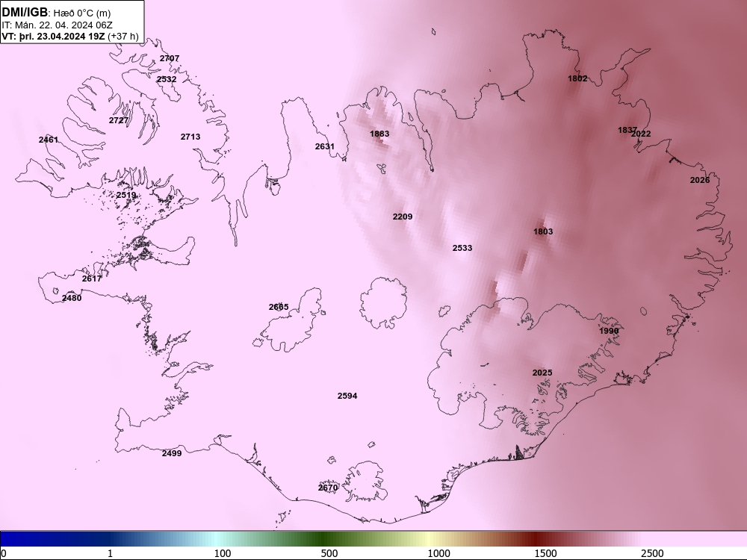This screenshot has width=747, height=560.
Task: Click the map value 2631
Action: [325, 146]
